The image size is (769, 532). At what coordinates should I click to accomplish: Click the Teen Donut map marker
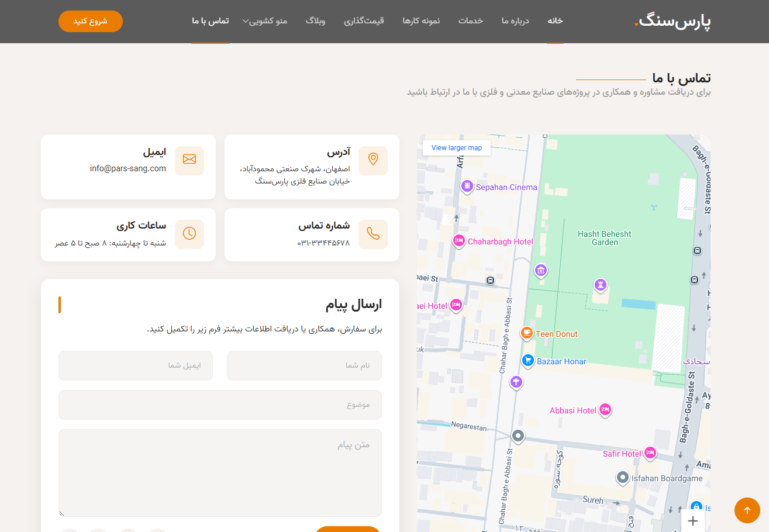[526, 333]
